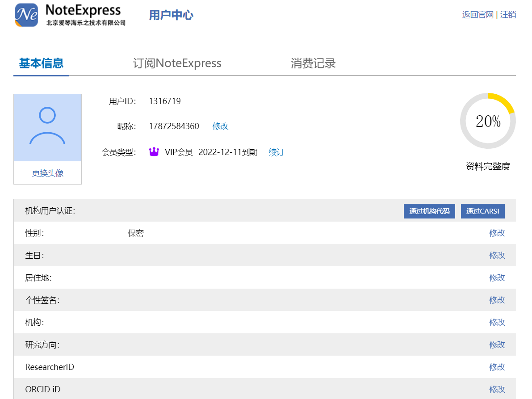The width and height of the screenshot is (532, 399).
Task: Click 修改 in the 性别 row
Action: coord(497,233)
